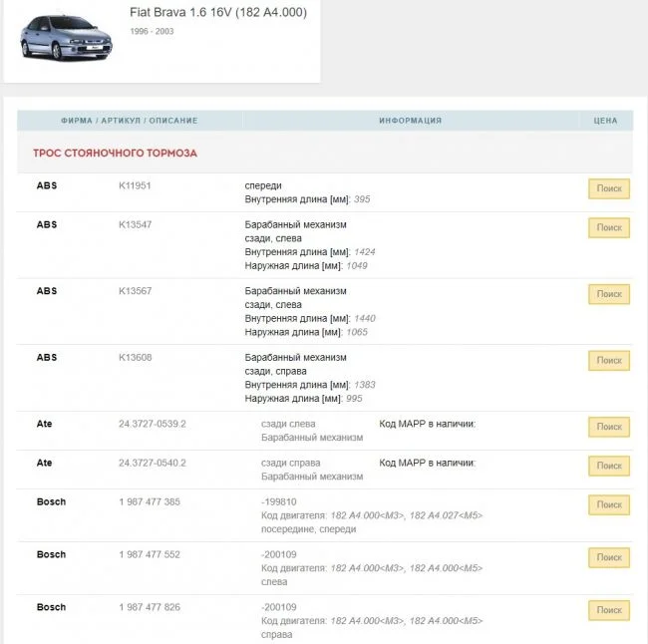The height and width of the screenshot is (644, 648).
Task: Click the Fiat Brava 1.6 16V title
Action: tap(218, 13)
